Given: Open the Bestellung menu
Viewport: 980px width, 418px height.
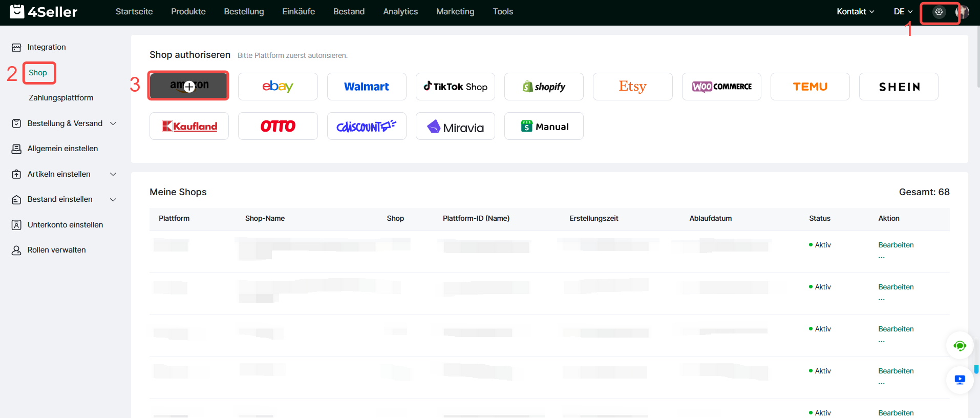Looking at the screenshot, I should 244,12.
